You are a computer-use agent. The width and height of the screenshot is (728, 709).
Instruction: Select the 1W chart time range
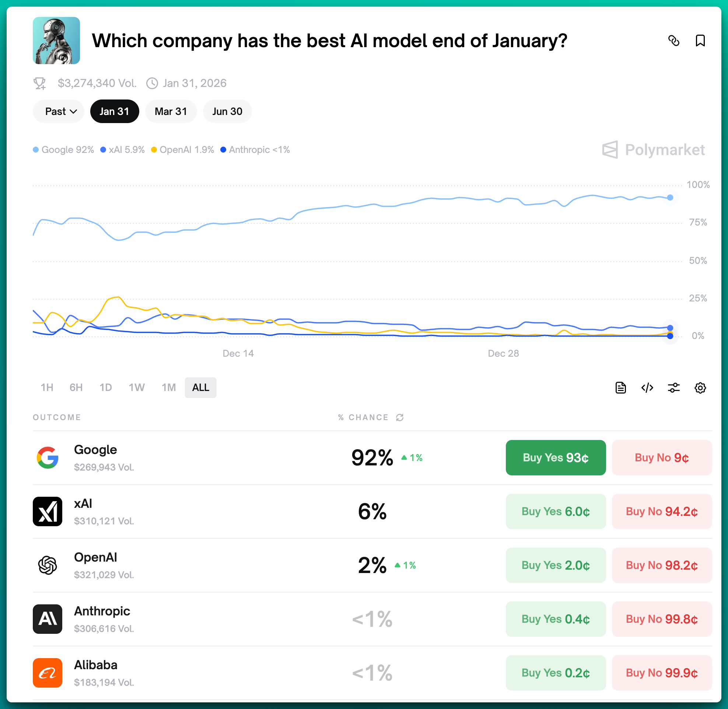(137, 388)
